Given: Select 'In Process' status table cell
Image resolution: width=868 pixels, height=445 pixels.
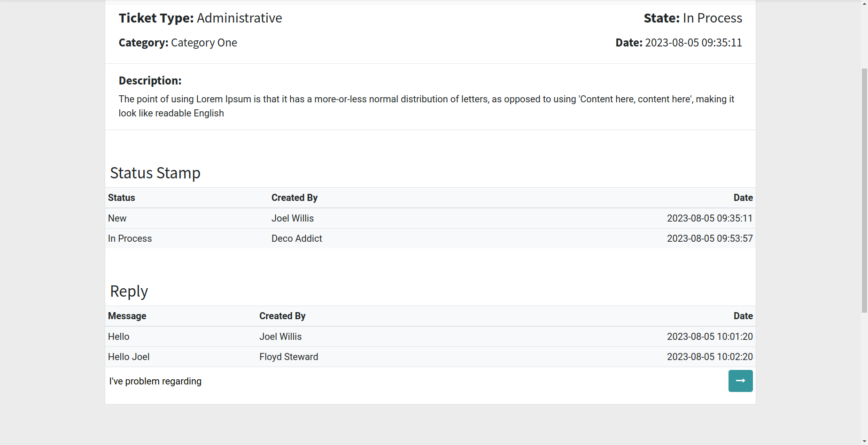Looking at the screenshot, I should [130, 238].
